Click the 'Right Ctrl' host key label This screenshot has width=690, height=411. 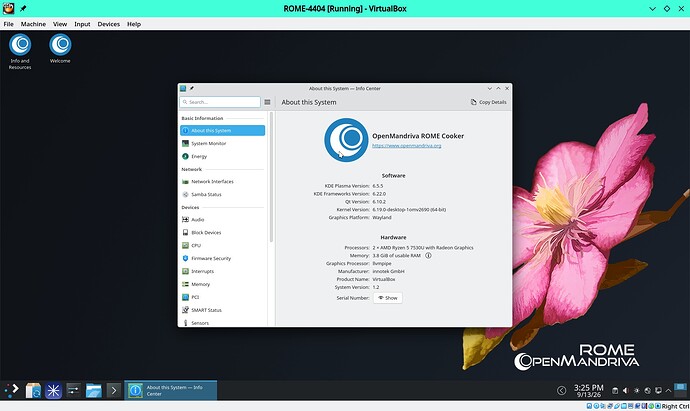coord(675,406)
